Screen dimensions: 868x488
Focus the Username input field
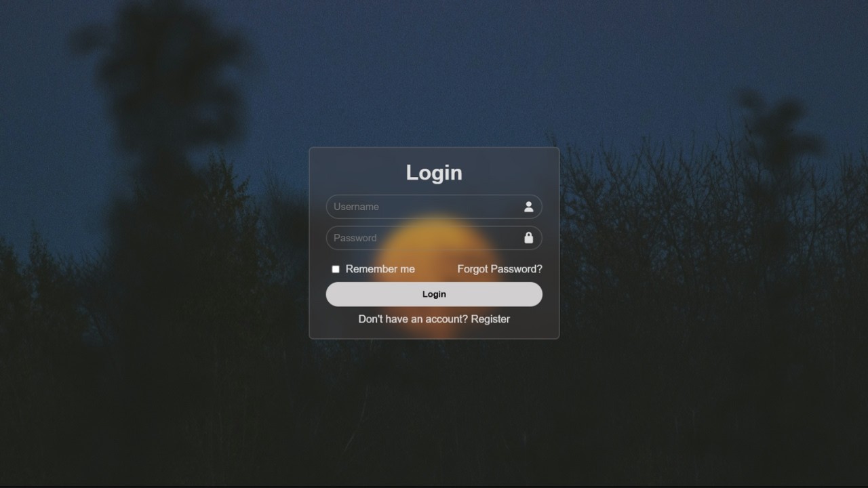pos(434,207)
